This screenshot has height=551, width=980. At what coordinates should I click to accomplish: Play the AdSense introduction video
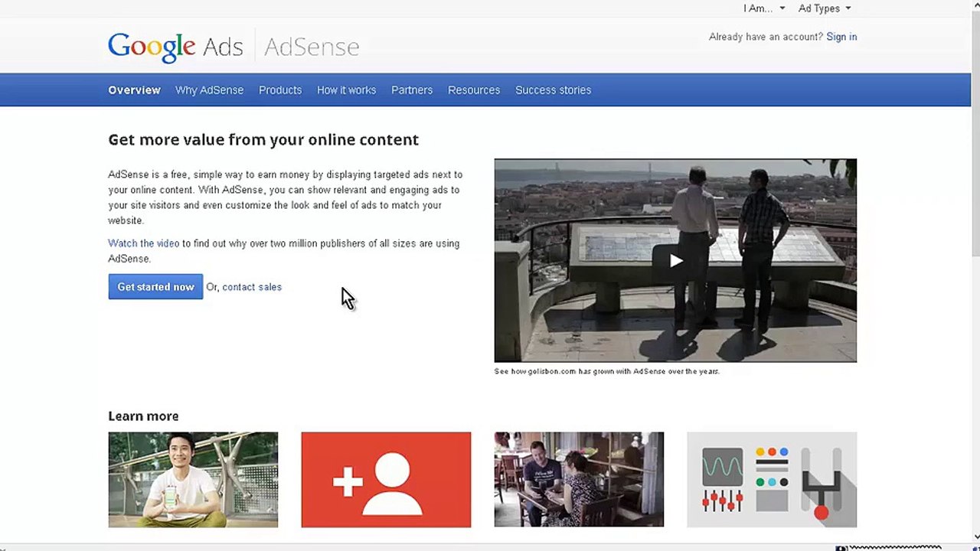click(675, 260)
